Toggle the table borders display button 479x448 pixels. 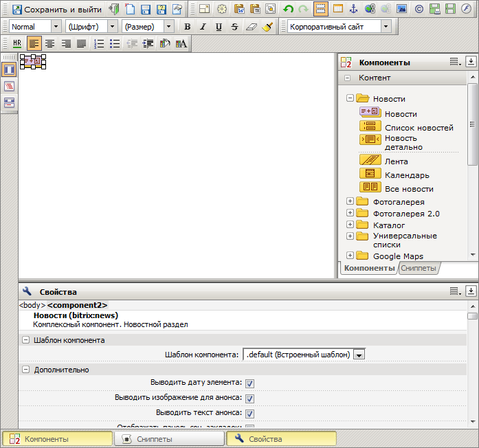(x=321, y=9)
